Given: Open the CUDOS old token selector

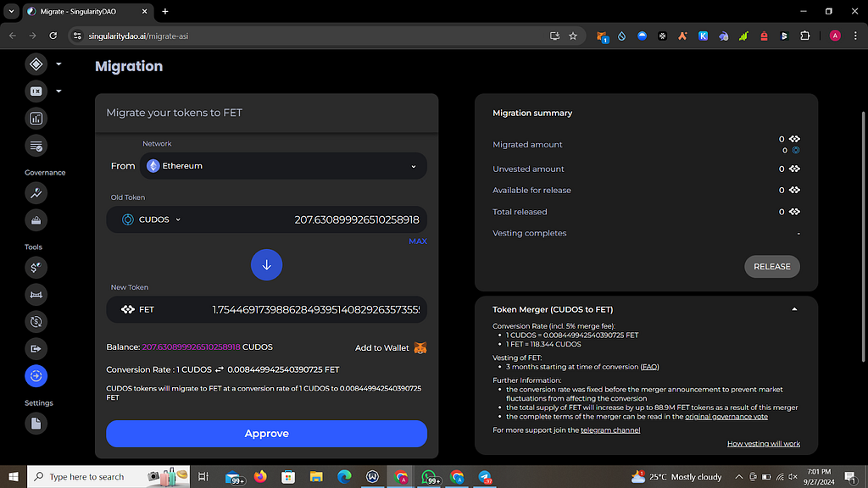Looking at the screenshot, I should tap(151, 219).
